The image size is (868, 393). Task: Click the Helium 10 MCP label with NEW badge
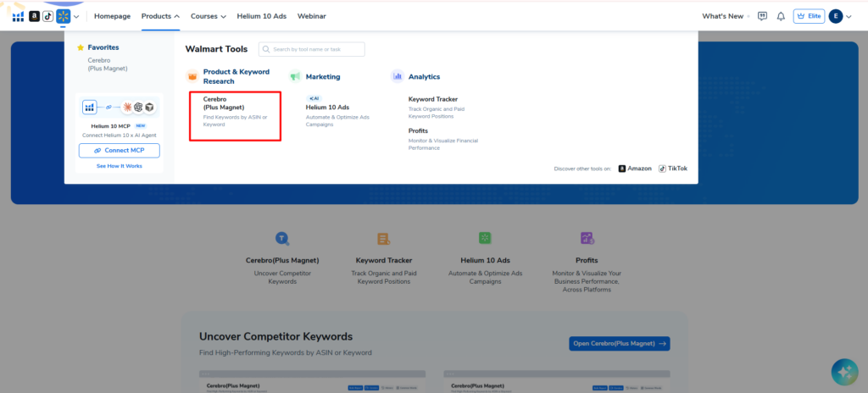coord(119,125)
